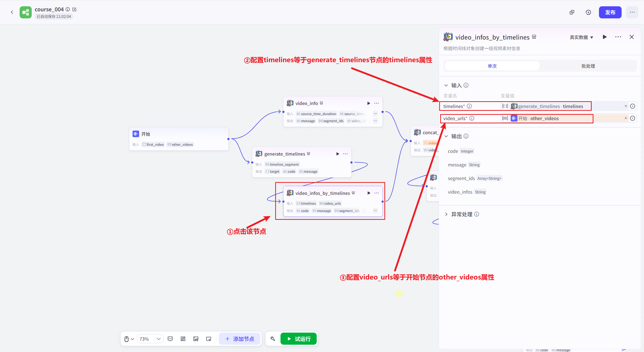Image resolution: width=644 pixels, height=352 pixels.
Task: Open the 73% zoom level dropdown
Action: pos(150,339)
